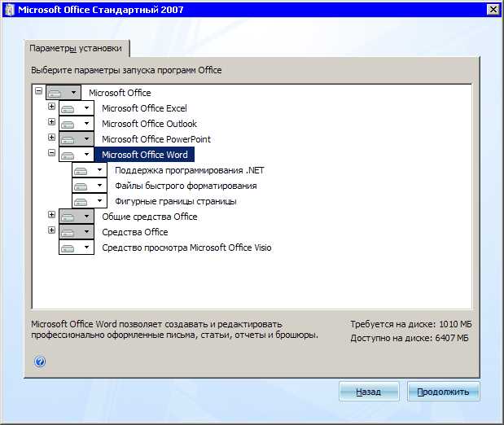
Task: Close the Office setup window
Action: point(493,9)
